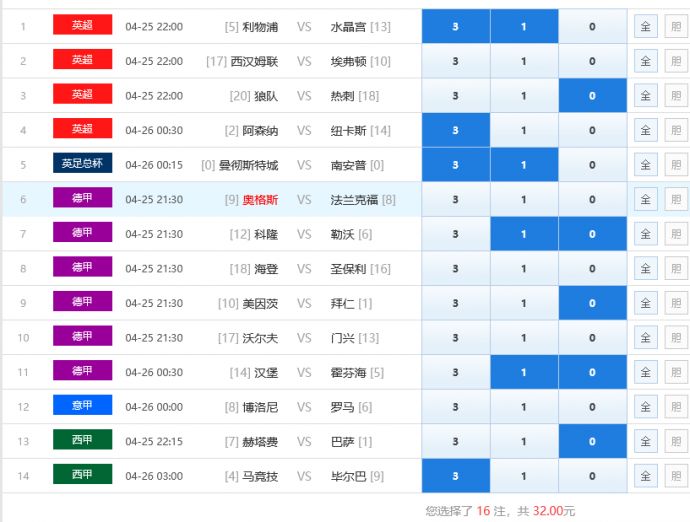Click 胆 button for 沃尔夫 vs 门兴
This screenshot has height=522, width=690.
[x=676, y=338]
